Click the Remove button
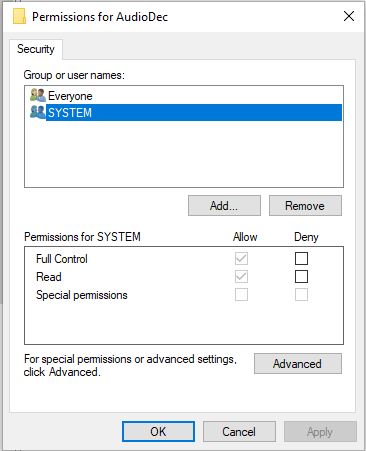The width and height of the screenshot is (366, 451). [305, 206]
